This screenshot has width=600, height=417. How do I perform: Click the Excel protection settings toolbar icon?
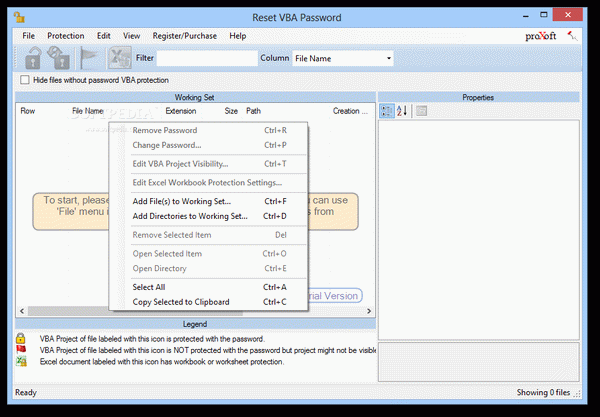coord(120,58)
